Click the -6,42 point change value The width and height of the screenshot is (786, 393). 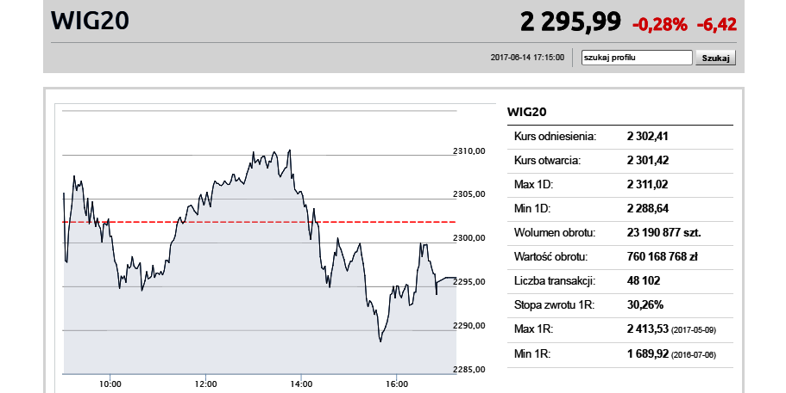[717, 25]
